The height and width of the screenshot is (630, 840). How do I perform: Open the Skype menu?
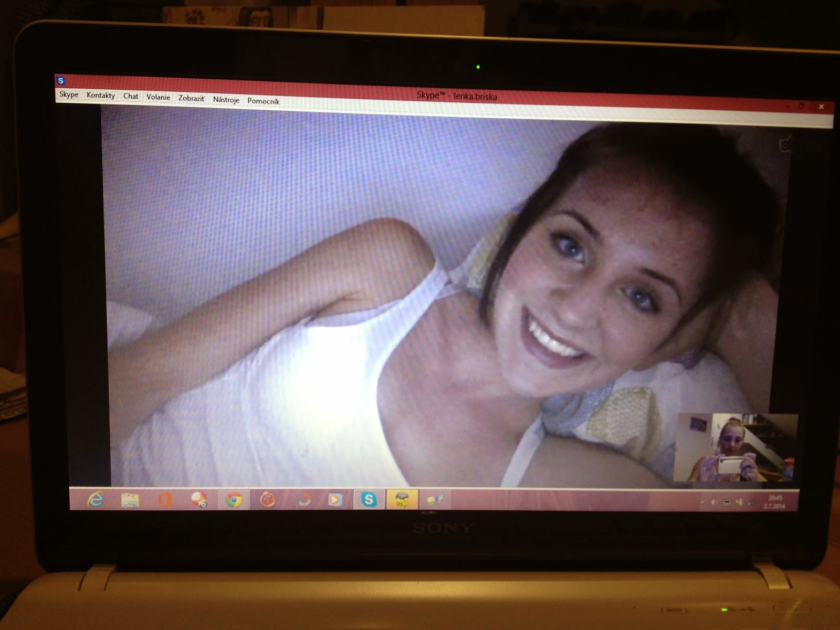pyautogui.click(x=69, y=94)
